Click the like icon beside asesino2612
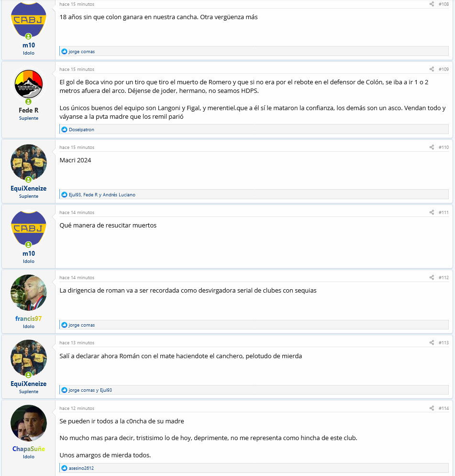The image size is (455, 476). coord(64,468)
